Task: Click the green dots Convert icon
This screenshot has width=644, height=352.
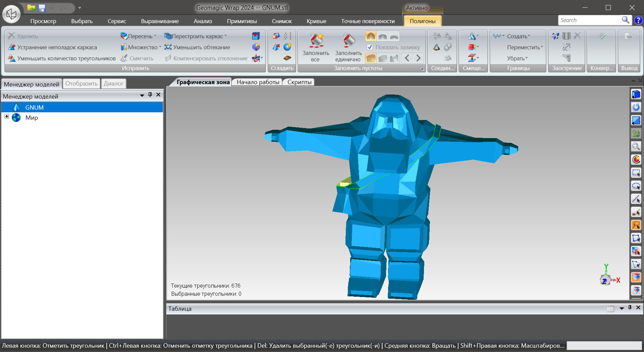Action: coord(601,36)
